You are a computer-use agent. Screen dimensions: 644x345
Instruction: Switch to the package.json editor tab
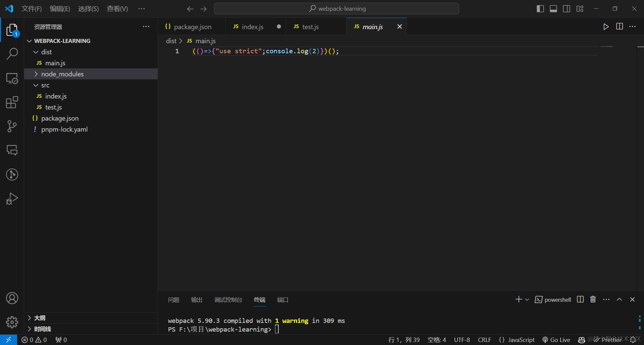pos(192,27)
